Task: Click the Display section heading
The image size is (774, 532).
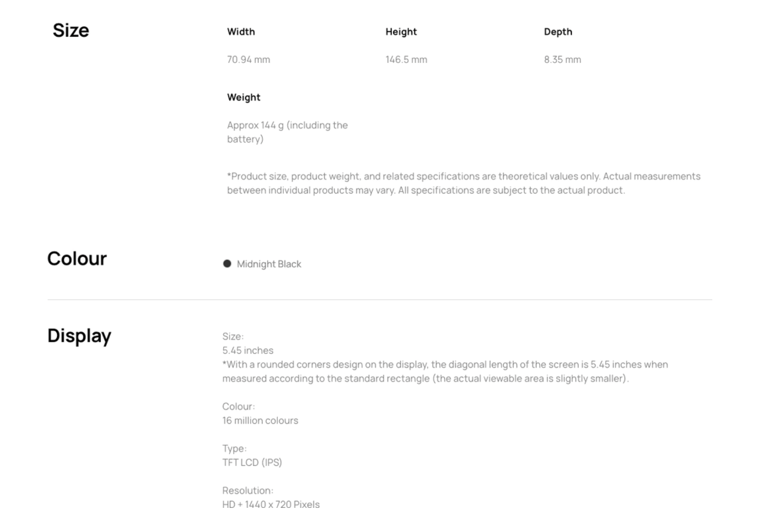Action: (x=79, y=336)
